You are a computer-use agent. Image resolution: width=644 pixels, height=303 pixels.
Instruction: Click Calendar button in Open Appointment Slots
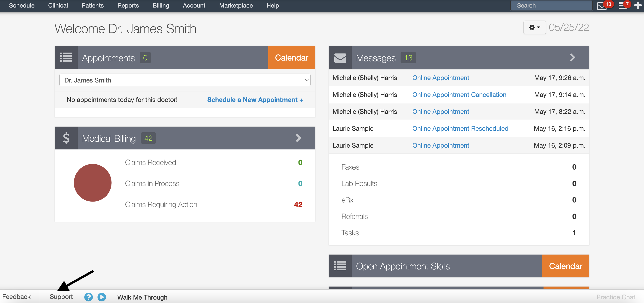[x=565, y=266]
